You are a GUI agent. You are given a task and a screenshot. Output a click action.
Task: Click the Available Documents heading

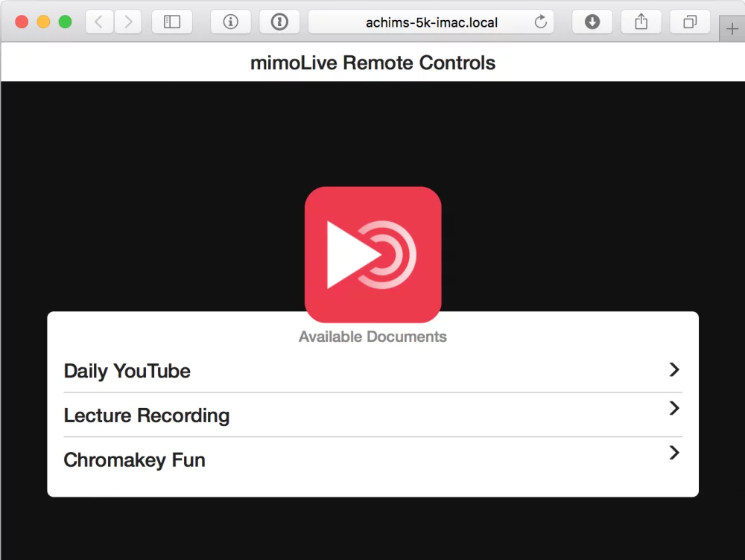click(373, 337)
